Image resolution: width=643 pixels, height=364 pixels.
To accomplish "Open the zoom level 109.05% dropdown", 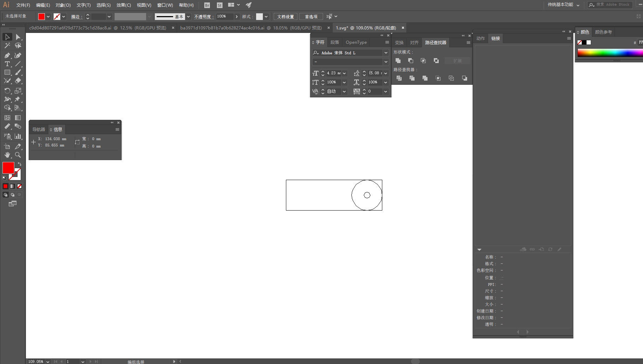I will 48,362.
